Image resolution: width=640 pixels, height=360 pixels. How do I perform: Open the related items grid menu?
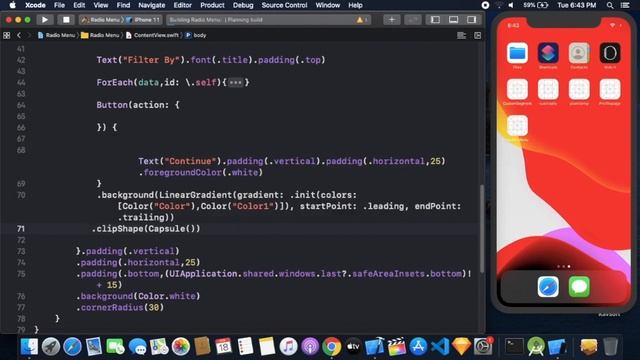tap(7, 36)
